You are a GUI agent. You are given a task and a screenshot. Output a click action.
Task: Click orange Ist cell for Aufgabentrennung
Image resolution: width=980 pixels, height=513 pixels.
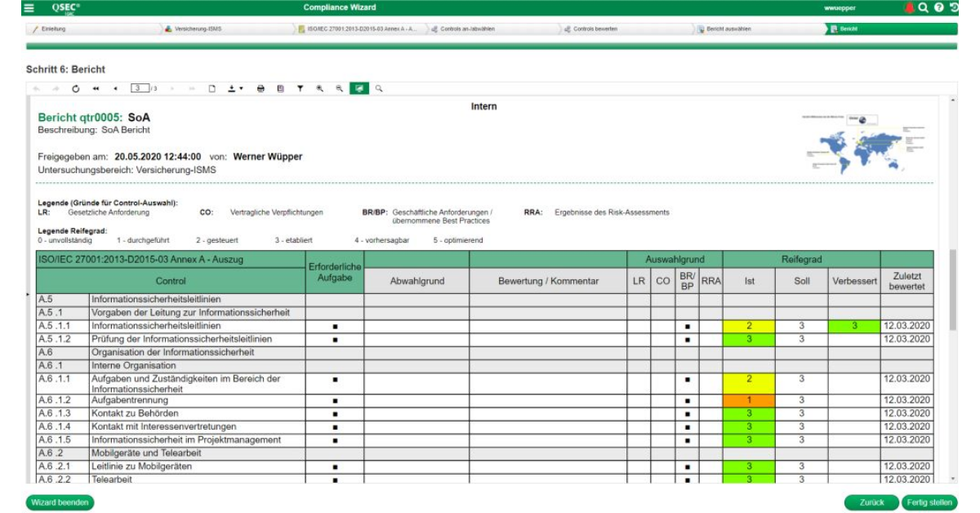click(x=748, y=400)
